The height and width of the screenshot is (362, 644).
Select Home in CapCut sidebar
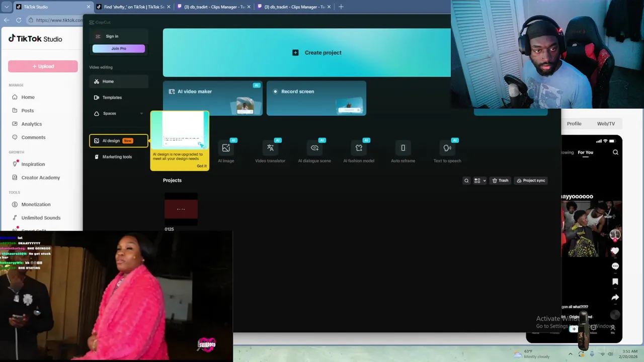119,81
